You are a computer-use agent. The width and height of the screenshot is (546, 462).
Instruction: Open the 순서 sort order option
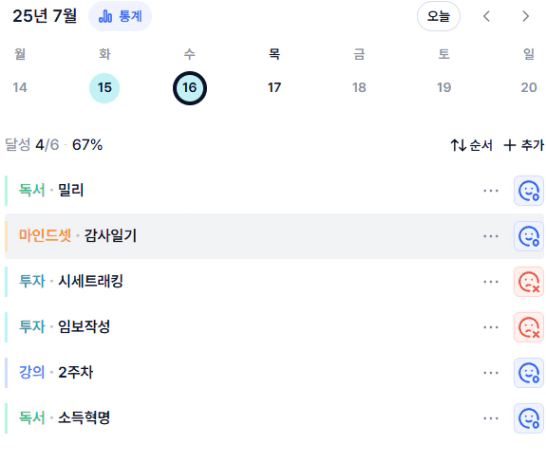(471, 145)
